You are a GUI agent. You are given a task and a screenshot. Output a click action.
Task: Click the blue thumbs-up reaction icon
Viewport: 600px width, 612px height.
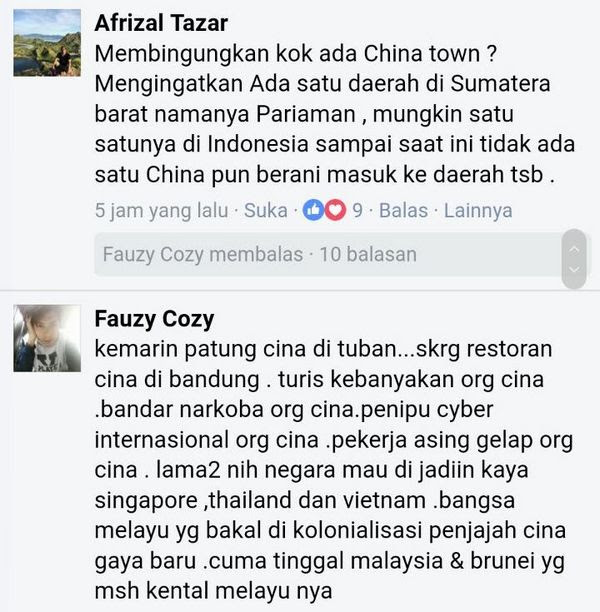(x=313, y=210)
